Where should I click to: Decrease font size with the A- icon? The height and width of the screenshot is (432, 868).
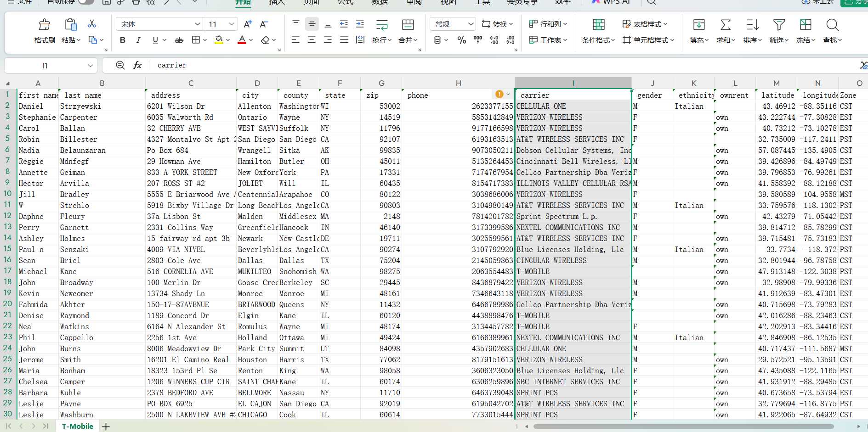tap(264, 24)
